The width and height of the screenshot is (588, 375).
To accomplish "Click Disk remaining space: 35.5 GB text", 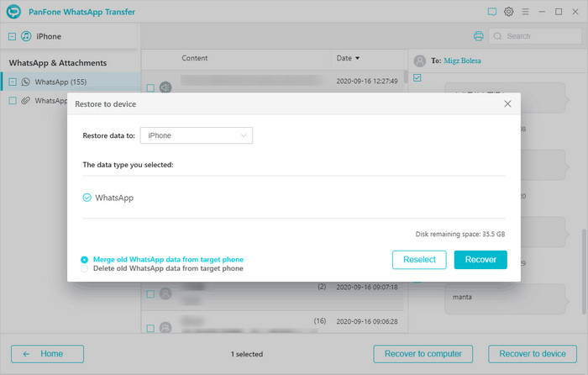I will [460, 235].
